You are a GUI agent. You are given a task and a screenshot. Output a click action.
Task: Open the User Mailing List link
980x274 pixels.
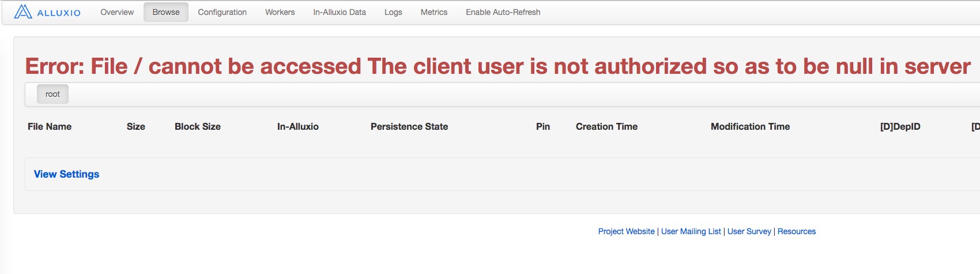691,231
